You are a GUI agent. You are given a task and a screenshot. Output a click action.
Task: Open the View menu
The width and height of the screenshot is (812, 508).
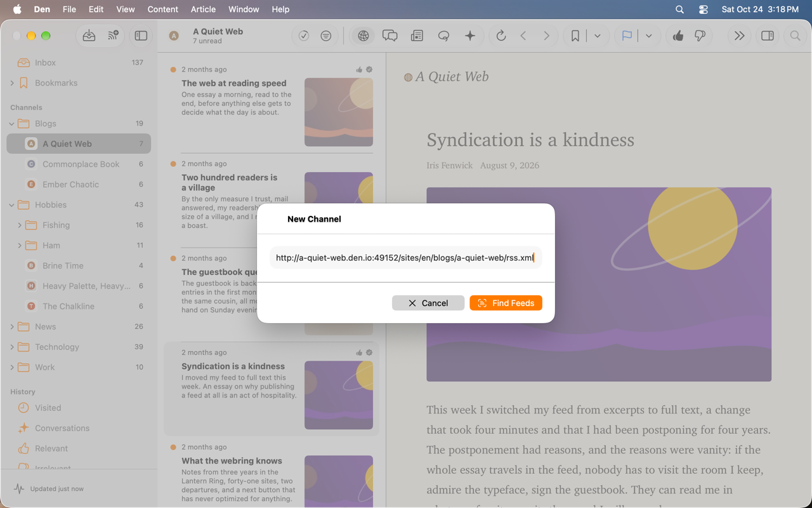click(126, 10)
